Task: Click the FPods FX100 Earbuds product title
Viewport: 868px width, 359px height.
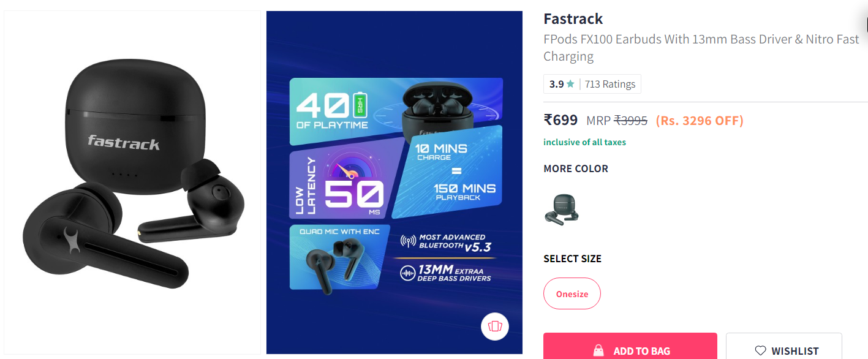Action: [x=701, y=48]
